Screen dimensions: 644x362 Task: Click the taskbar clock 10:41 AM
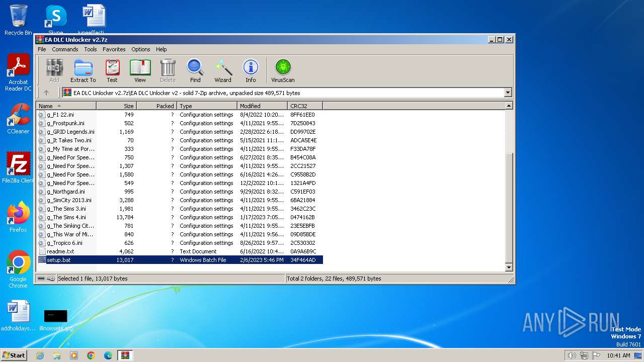(x=618, y=355)
